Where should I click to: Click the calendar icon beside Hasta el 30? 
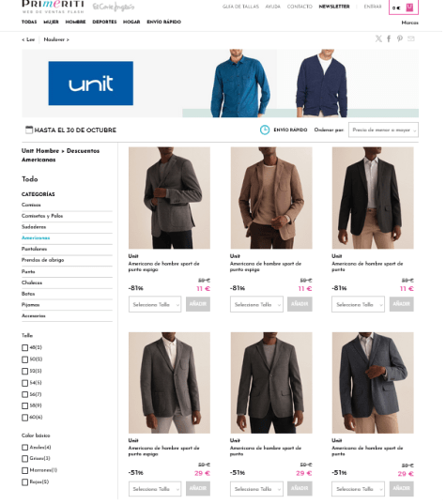tap(29, 130)
